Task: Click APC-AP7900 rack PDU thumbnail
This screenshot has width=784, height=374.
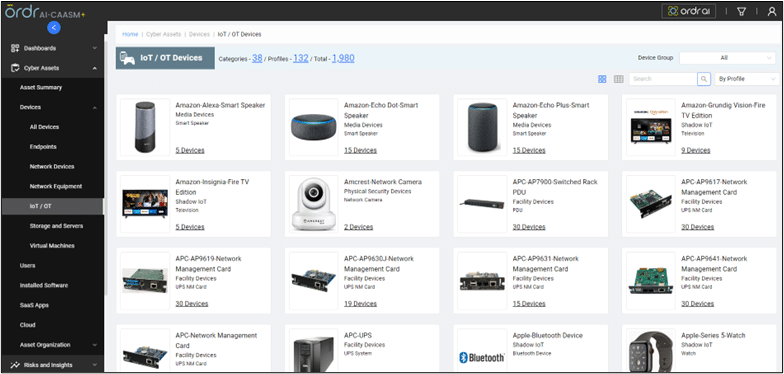Action: tap(482, 204)
